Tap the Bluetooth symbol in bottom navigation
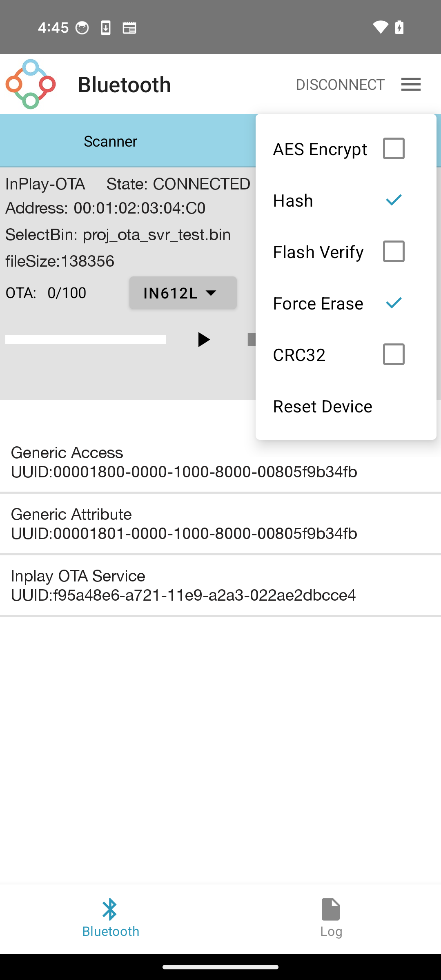This screenshot has height=980, width=441. [110, 909]
